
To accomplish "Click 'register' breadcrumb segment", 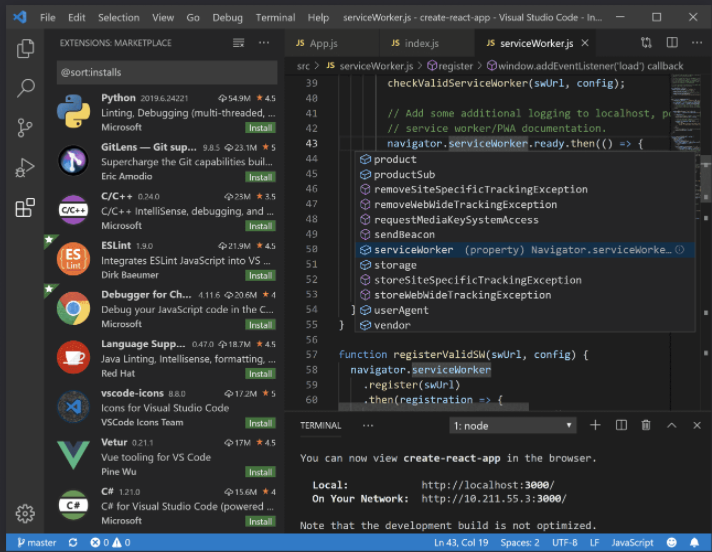I will 450,66.
